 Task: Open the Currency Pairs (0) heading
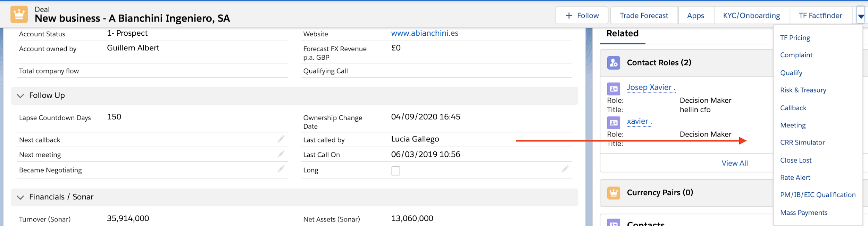660,193
